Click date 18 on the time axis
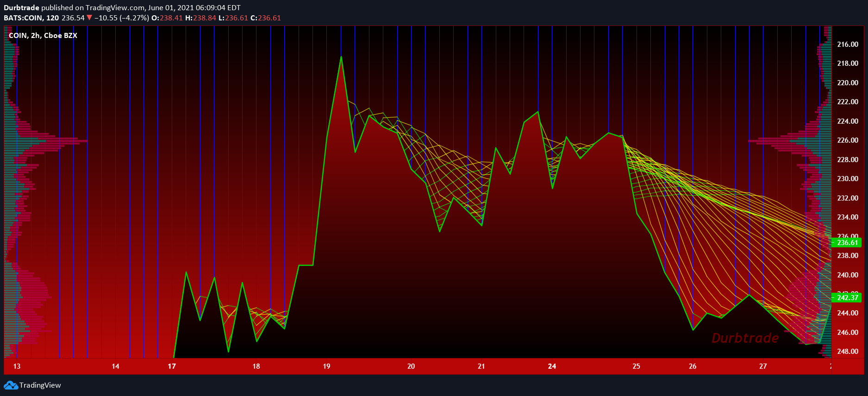 (x=256, y=366)
